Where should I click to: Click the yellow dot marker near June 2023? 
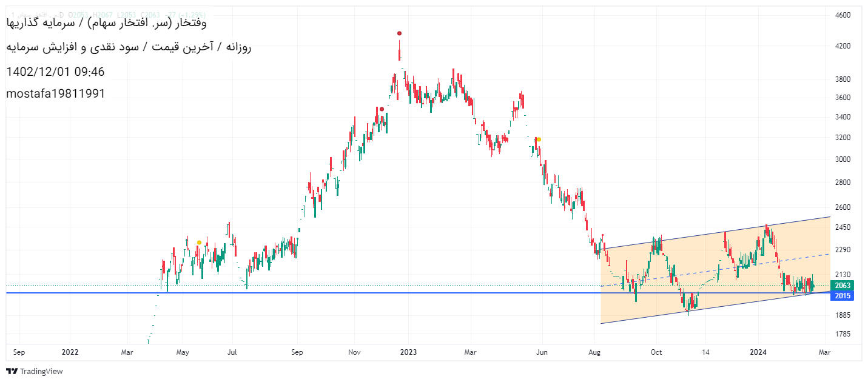(539, 139)
